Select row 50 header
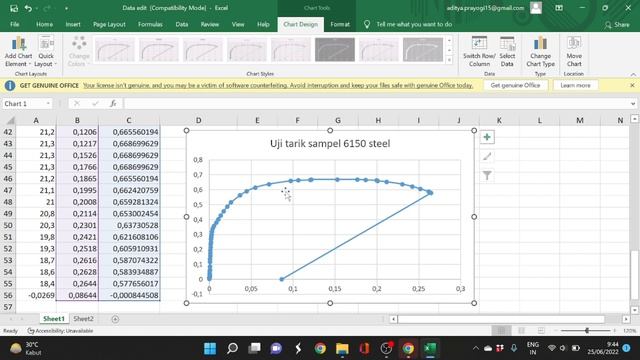Image resolution: width=640 pixels, height=360 pixels. [x=8, y=225]
